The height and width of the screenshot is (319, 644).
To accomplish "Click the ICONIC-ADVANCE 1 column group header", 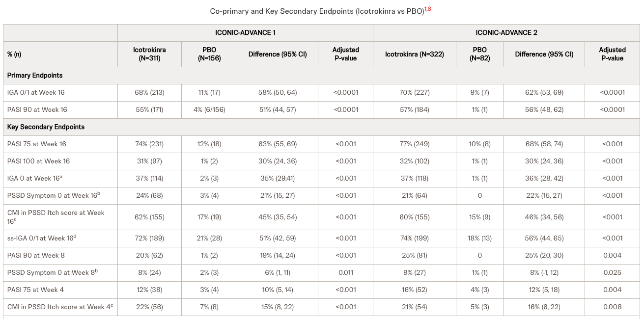I will tap(245, 32).
